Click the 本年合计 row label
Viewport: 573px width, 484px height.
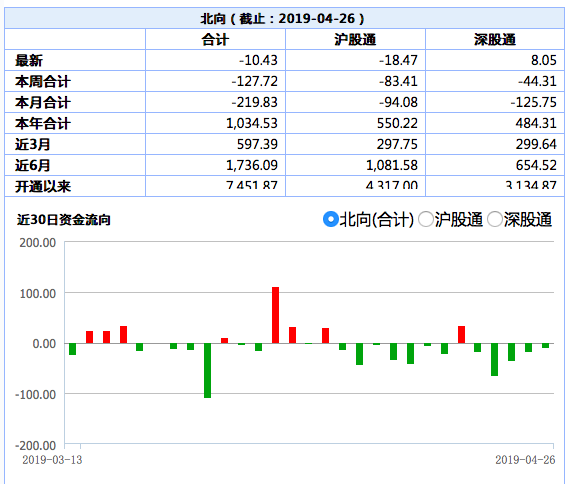pos(43,123)
